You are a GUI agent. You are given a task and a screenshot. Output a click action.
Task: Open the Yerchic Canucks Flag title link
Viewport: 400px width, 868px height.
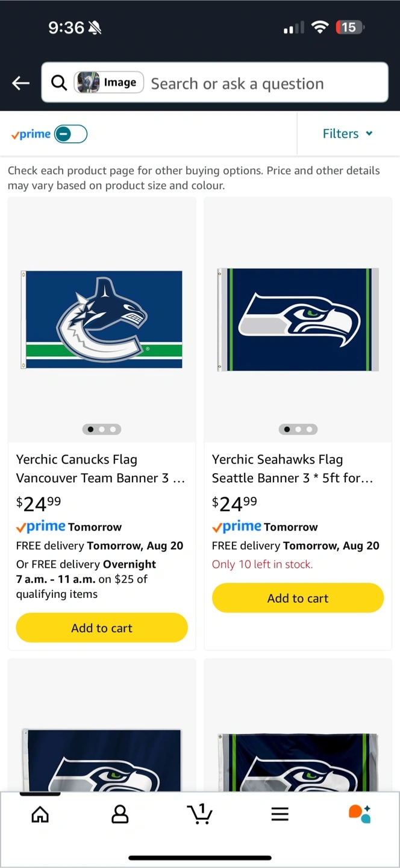click(x=101, y=468)
